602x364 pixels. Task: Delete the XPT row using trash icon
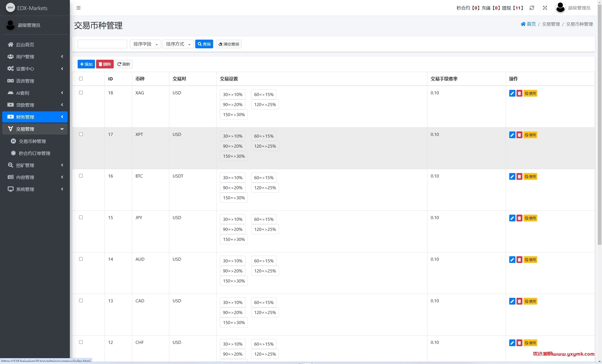coord(519,135)
